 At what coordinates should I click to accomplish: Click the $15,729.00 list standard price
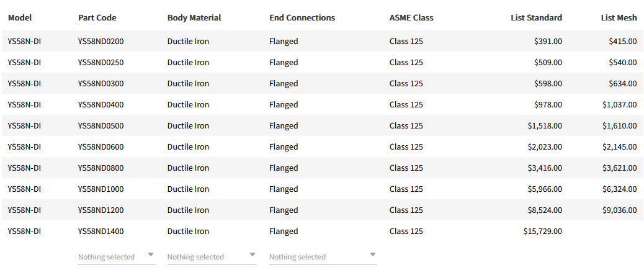click(543, 232)
